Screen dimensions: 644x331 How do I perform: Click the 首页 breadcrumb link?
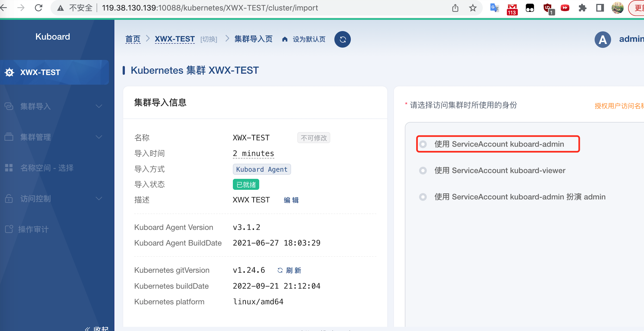133,39
